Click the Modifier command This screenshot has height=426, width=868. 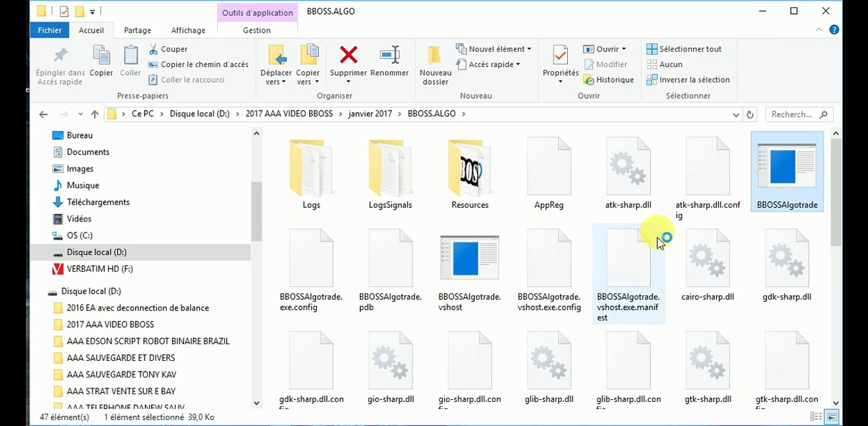[x=605, y=64]
